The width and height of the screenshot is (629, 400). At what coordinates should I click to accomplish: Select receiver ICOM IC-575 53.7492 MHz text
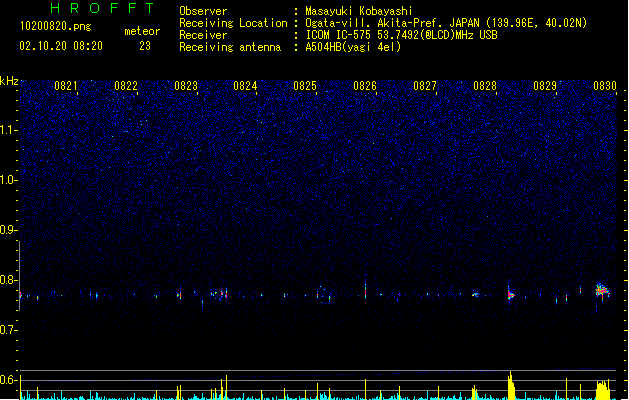point(402,35)
